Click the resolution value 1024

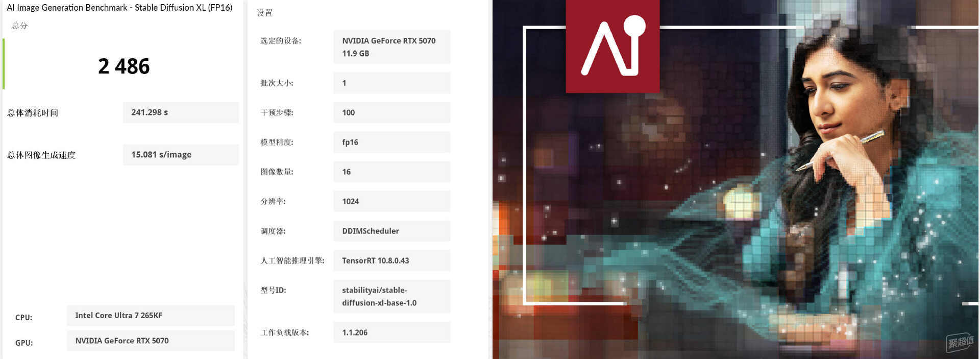392,201
